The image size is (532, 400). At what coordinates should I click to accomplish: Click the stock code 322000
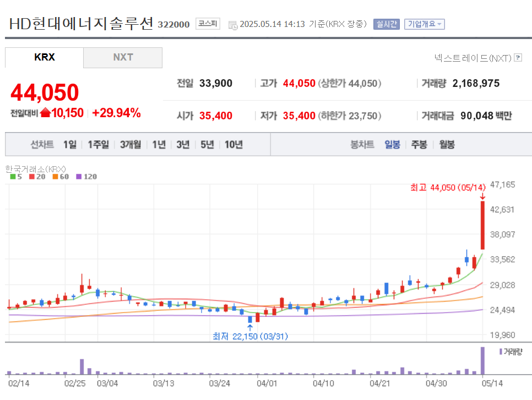click(x=173, y=24)
